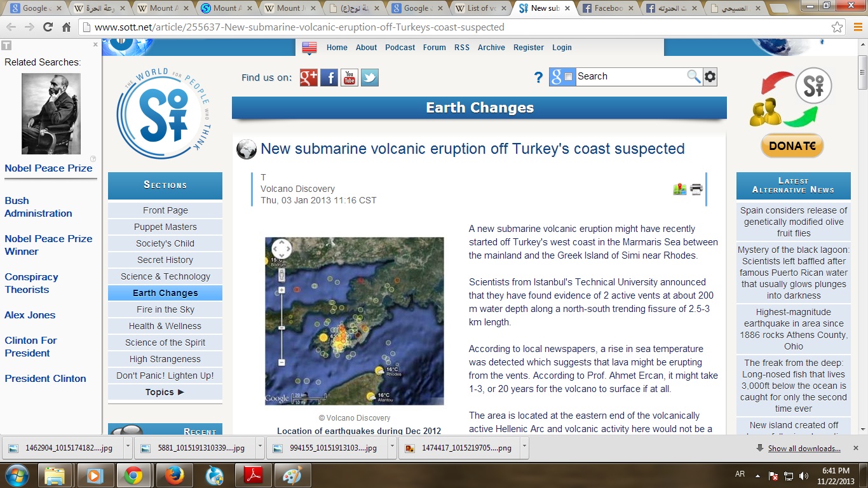Click the Twitter bird icon

[x=369, y=78]
